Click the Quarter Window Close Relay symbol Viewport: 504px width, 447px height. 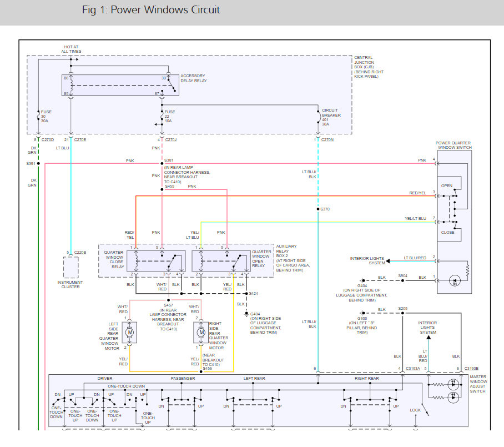pos(156,261)
